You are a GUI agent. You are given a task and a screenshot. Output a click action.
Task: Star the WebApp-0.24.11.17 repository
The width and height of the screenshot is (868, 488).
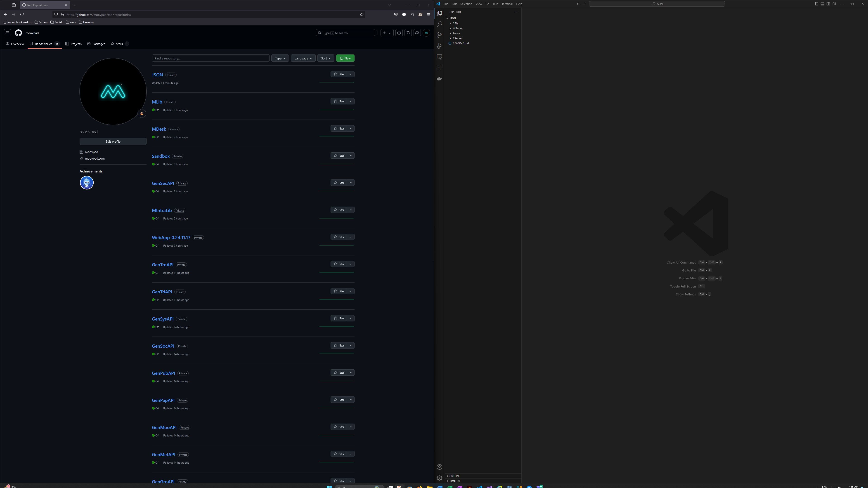pyautogui.click(x=339, y=237)
